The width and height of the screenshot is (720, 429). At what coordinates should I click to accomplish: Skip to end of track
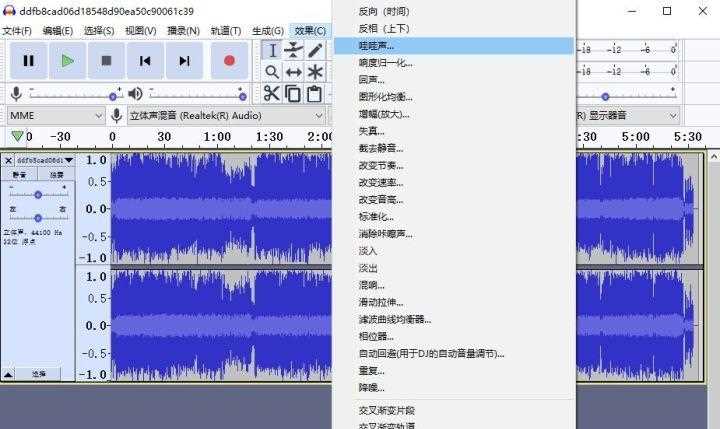(184, 61)
